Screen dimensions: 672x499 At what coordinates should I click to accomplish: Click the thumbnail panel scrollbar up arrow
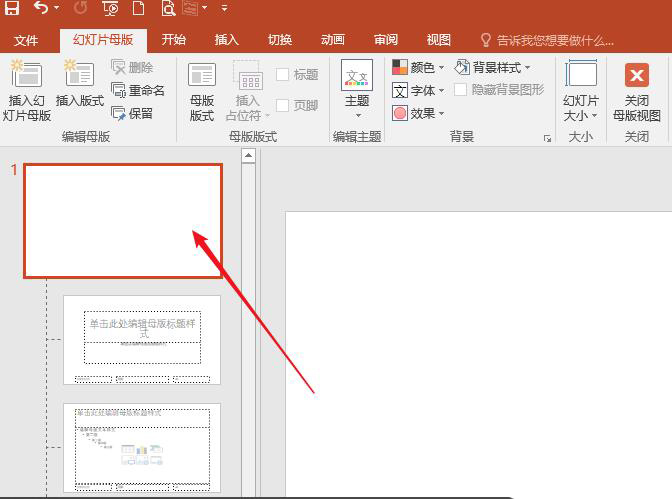tap(248, 156)
